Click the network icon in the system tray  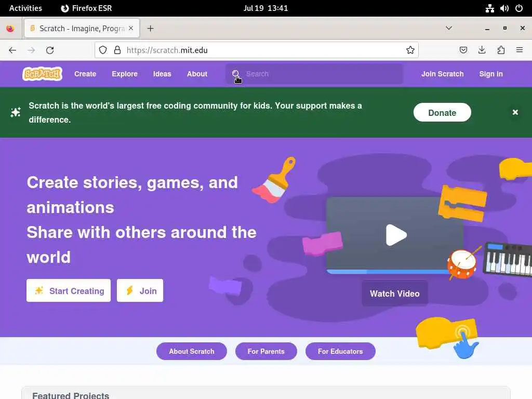click(489, 8)
